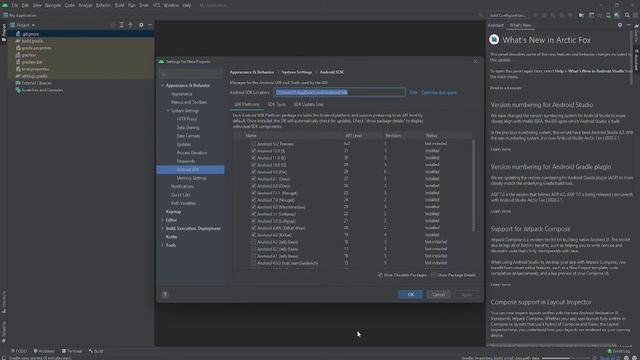Click the .gitignore file icon in project tree

click(18, 34)
